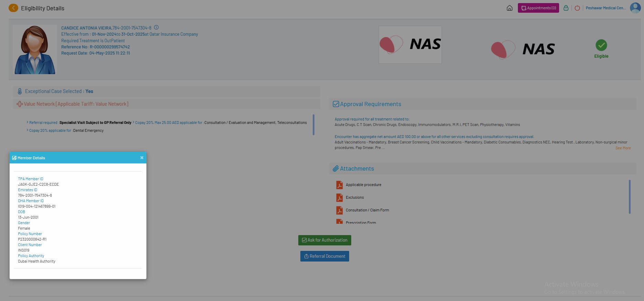
Task: Click the Attachments list scrollbar
Action: (x=630, y=197)
